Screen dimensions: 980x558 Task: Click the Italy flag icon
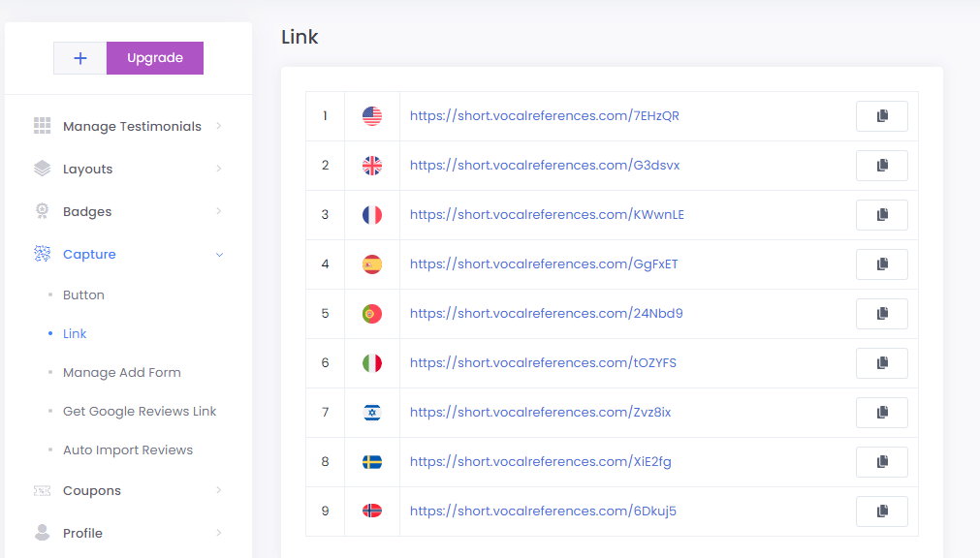point(372,362)
